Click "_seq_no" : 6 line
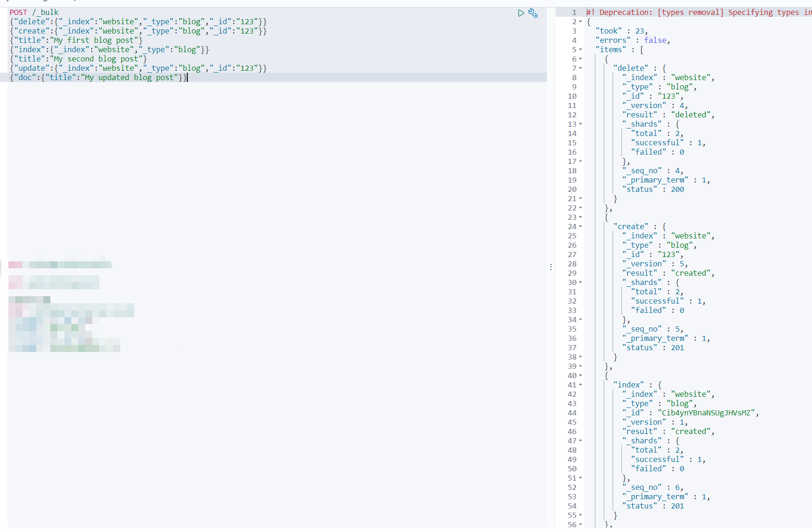 pos(653,487)
